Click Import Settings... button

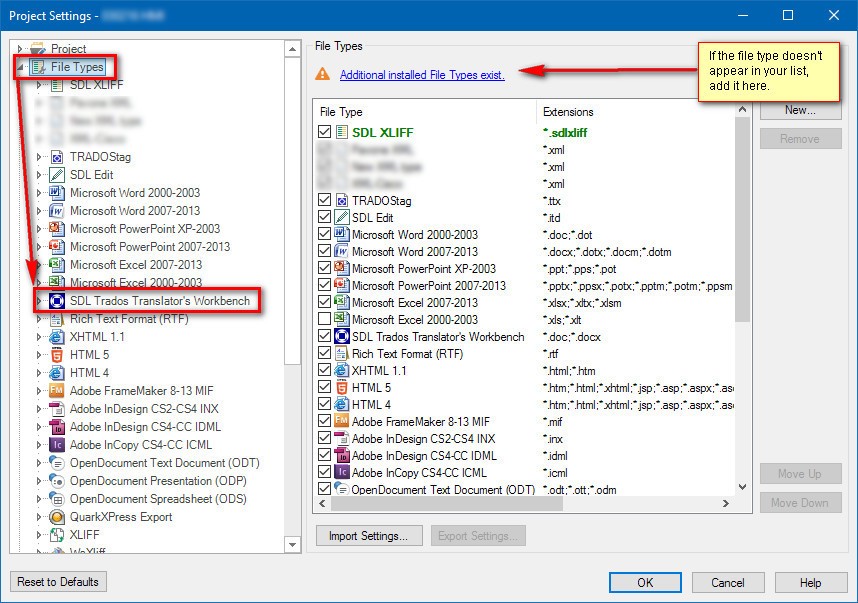pos(369,536)
